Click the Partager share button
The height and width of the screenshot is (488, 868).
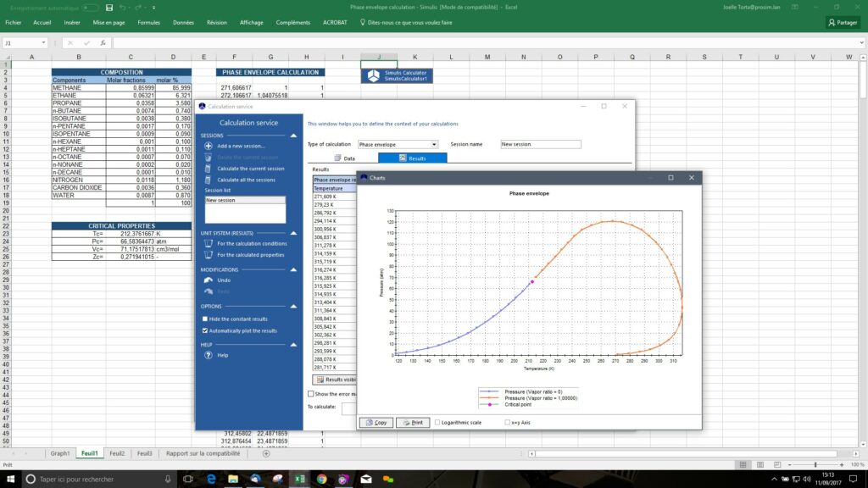click(843, 23)
